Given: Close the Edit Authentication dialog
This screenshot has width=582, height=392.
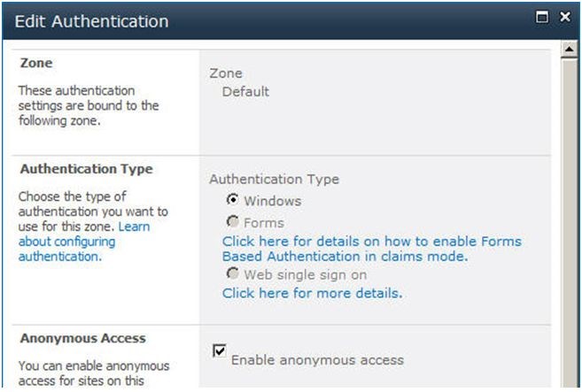Looking at the screenshot, I should coord(565,17).
